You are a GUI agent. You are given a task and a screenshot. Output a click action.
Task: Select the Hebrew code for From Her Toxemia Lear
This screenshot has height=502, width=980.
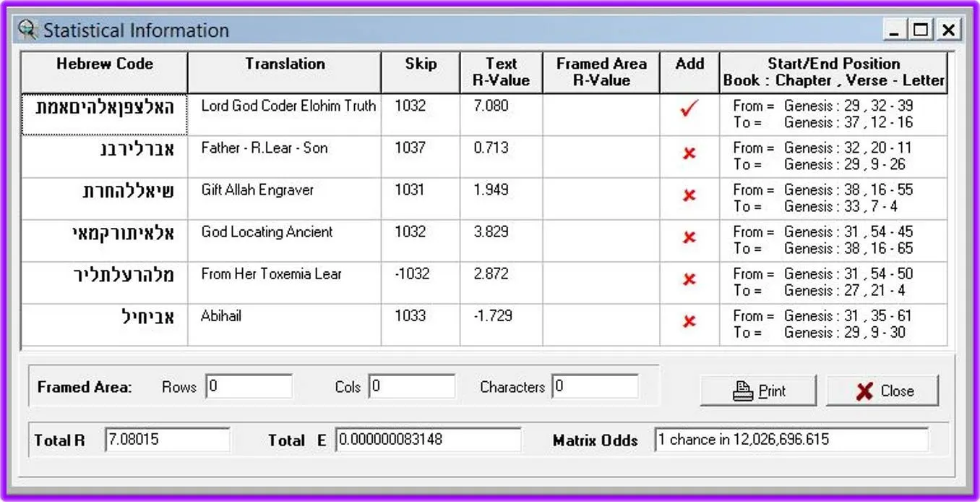[105, 283]
